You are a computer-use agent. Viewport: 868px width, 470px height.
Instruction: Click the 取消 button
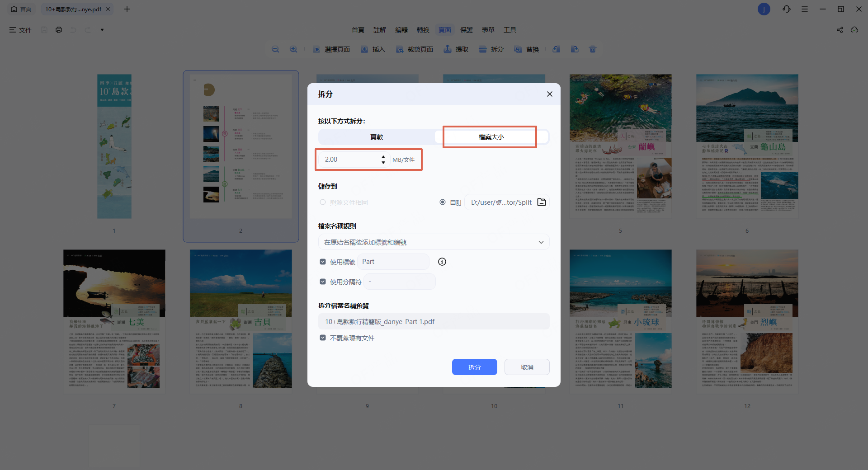527,367
